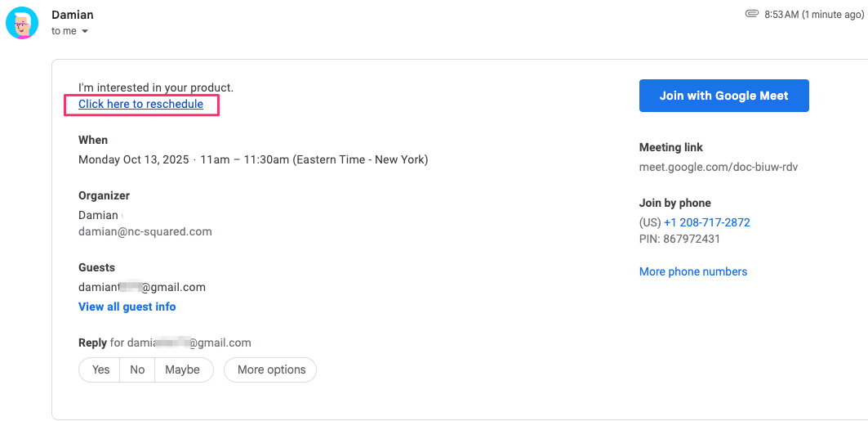The image size is (868, 421).
Task: Click View all guest info
Action: click(x=127, y=307)
